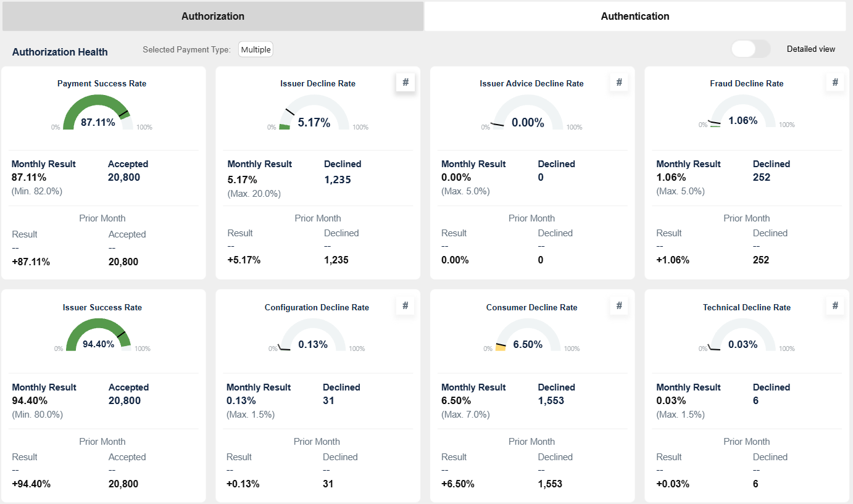Click the # icon on Issuer Decline Rate card
This screenshot has height=504, width=853.
tap(406, 82)
